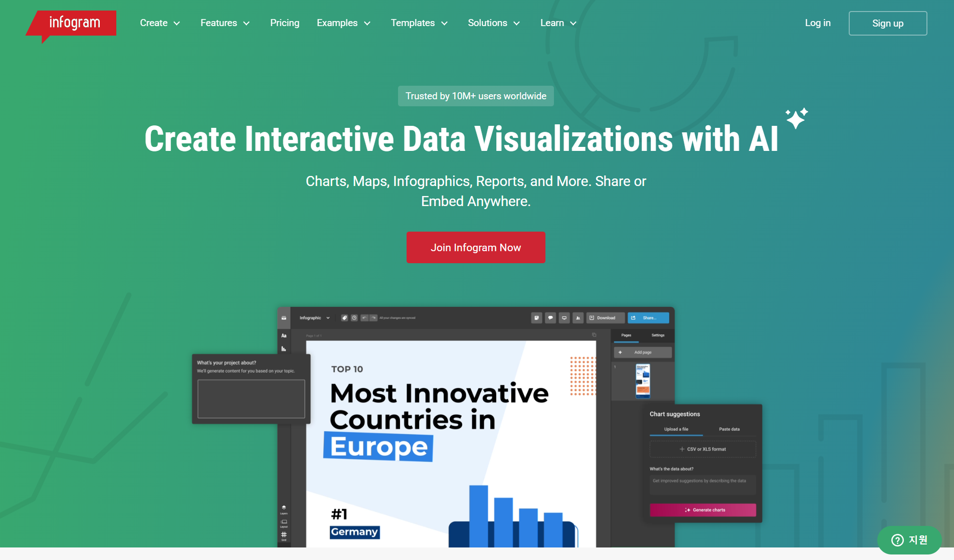Screen dimensions: 954x560
Task: Click the Chart suggestions panel title
Action: (675, 414)
